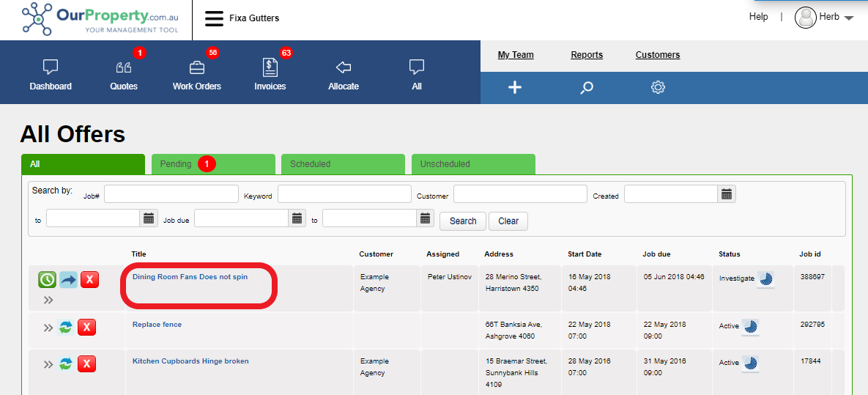
Task: Open the 'Replace fence' job
Action: pos(157,325)
